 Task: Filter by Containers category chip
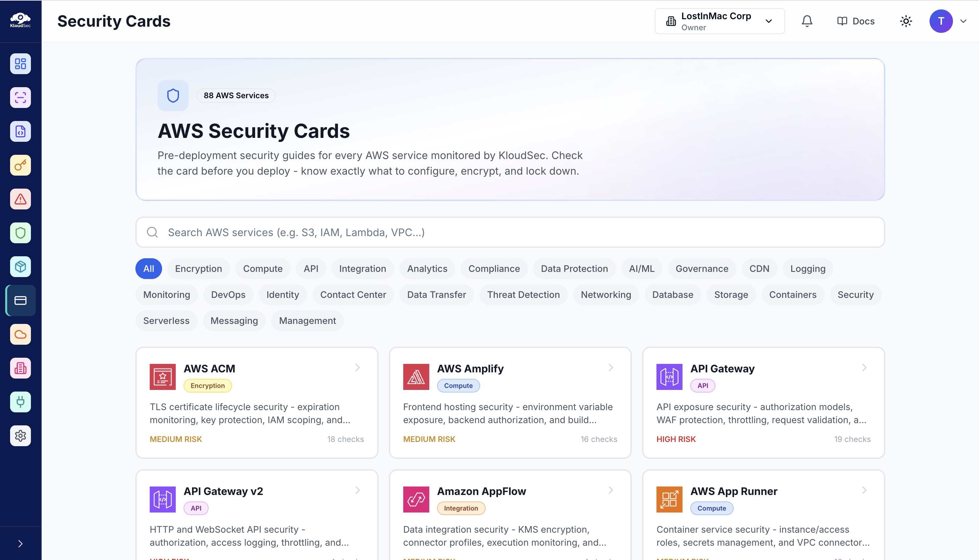pos(793,295)
